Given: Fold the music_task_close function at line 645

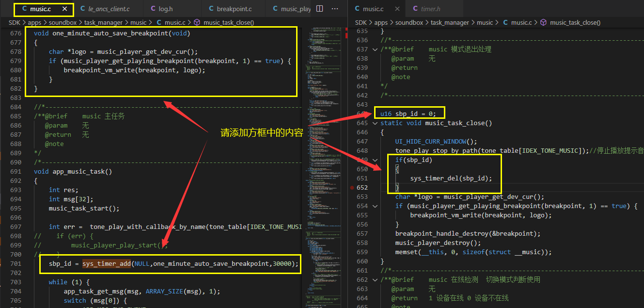Looking at the screenshot, I should click(x=375, y=123).
